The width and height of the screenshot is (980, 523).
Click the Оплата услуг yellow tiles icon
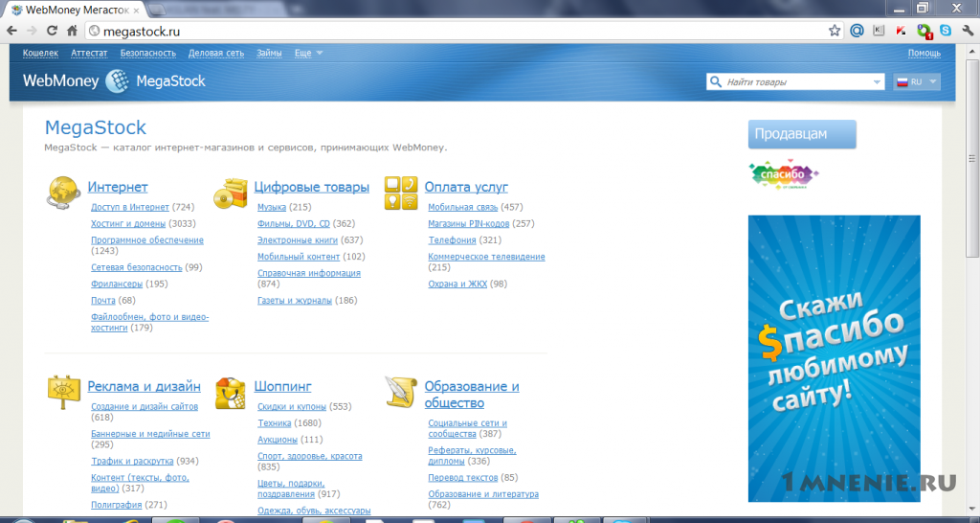[x=401, y=193]
